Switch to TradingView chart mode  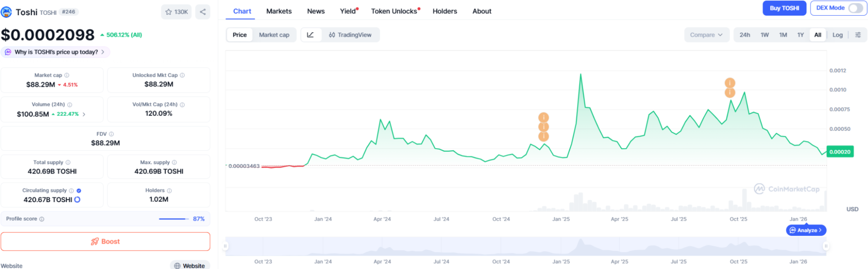[350, 35]
